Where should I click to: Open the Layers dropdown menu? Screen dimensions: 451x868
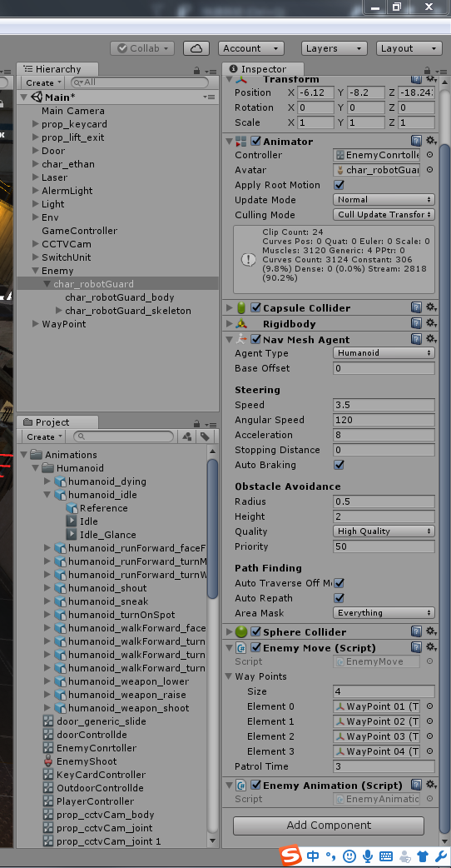pos(335,48)
